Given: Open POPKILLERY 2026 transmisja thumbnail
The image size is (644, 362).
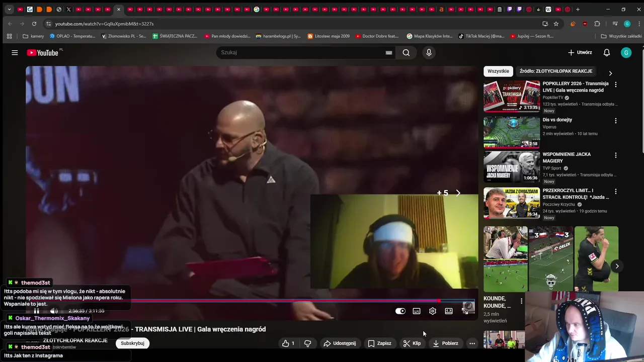Looking at the screenshot, I should [512, 96].
